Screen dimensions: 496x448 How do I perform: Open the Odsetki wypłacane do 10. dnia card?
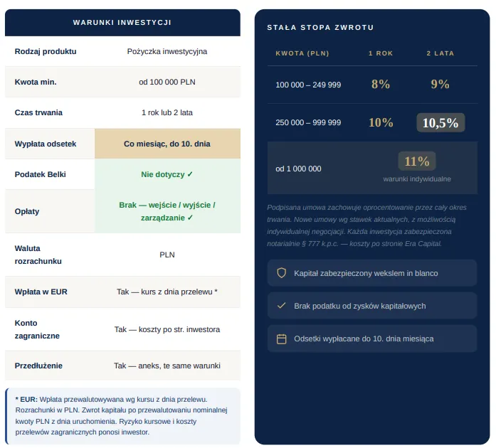(x=372, y=338)
